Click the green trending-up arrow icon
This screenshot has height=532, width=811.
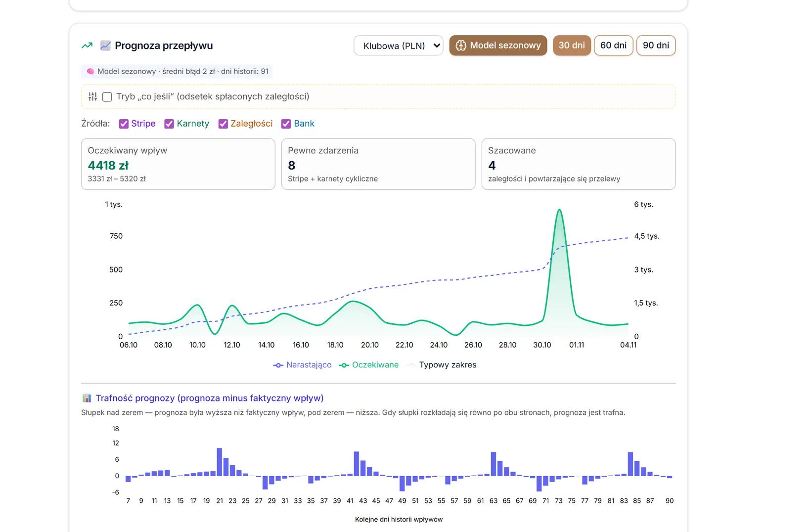point(87,45)
